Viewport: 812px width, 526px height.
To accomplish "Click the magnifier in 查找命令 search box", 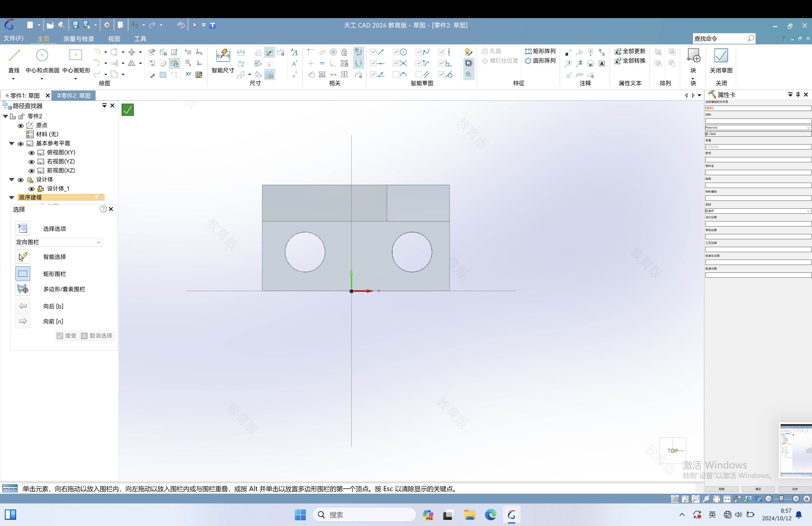I will coord(751,38).
